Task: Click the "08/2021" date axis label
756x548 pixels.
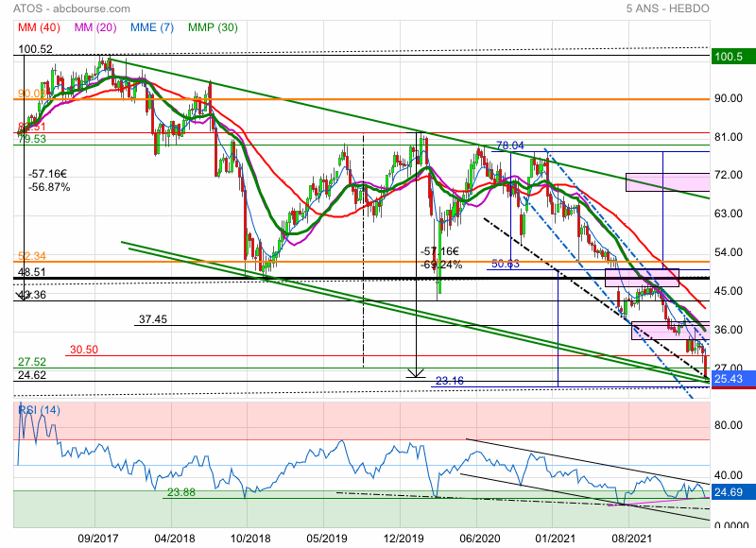Action: coord(631,539)
